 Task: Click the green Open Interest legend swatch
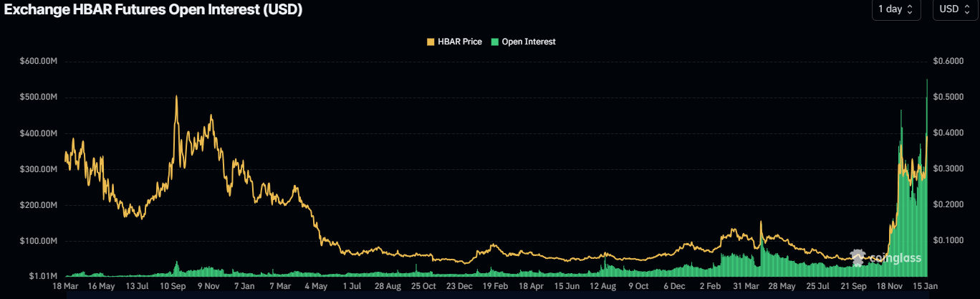pos(494,42)
